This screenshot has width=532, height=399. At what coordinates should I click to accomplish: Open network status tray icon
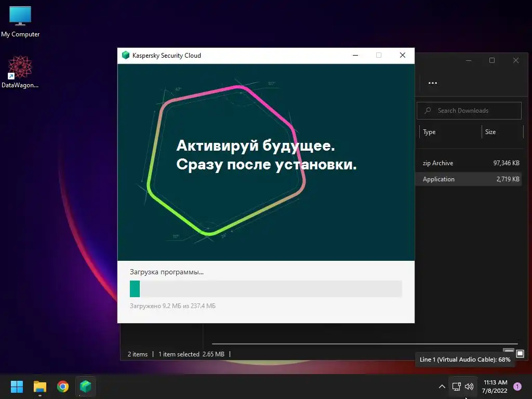point(457,387)
